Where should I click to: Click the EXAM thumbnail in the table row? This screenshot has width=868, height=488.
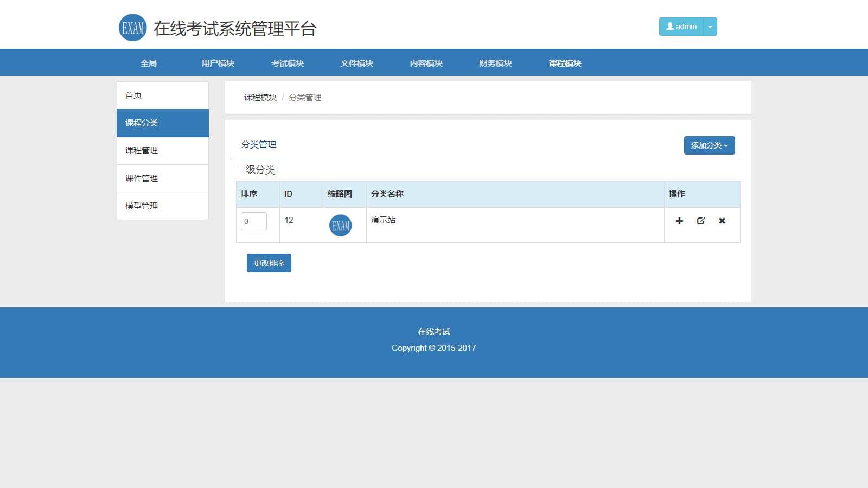click(340, 226)
